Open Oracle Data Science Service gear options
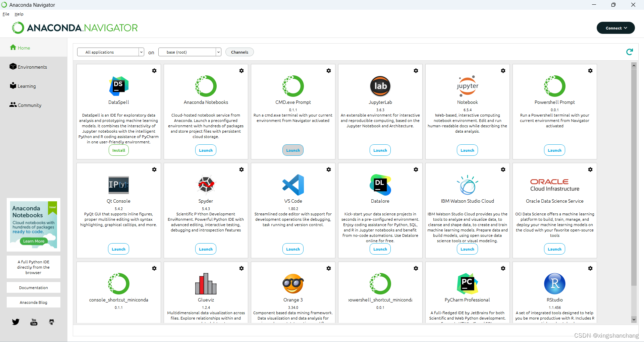The width and height of the screenshot is (644, 342). coord(590,169)
